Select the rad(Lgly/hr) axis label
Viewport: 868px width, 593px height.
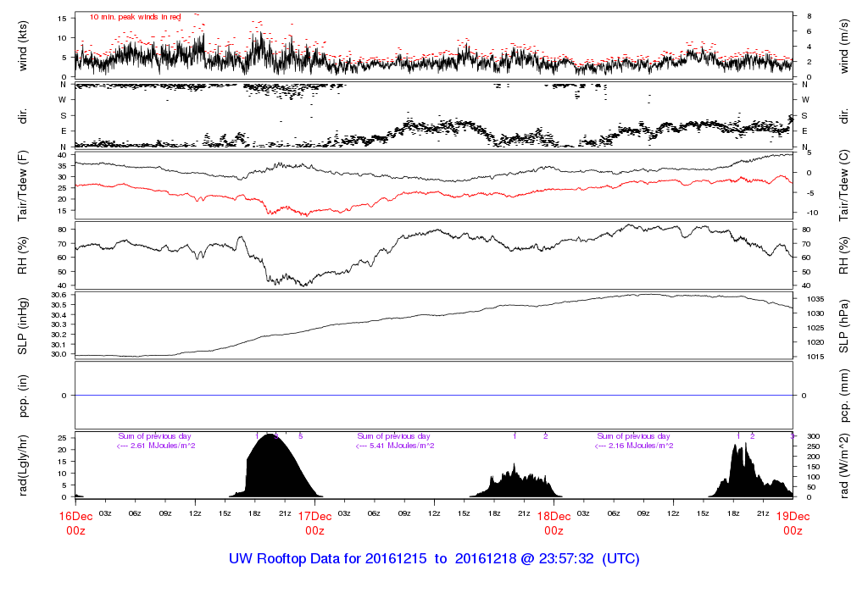pyautogui.click(x=23, y=465)
